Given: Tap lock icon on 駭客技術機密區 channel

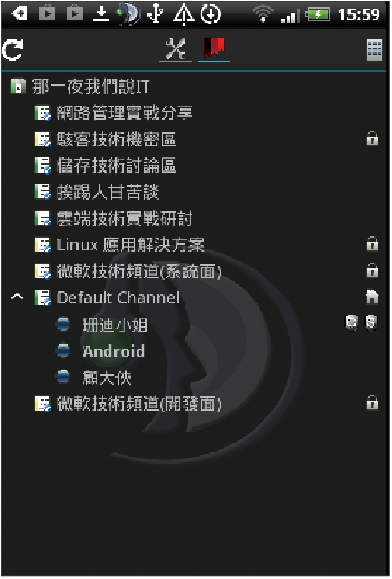Looking at the screenshot, I should click(372, 139).
